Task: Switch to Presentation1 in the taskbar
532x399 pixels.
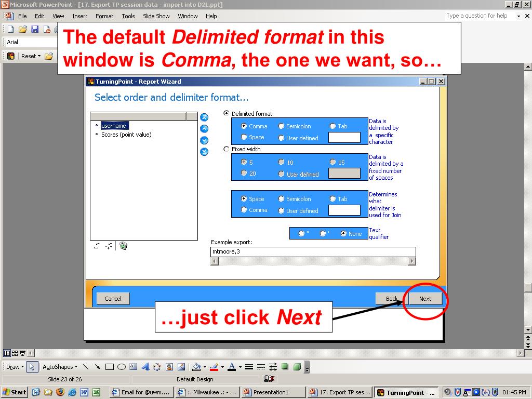Action: (x=273, y=392)
